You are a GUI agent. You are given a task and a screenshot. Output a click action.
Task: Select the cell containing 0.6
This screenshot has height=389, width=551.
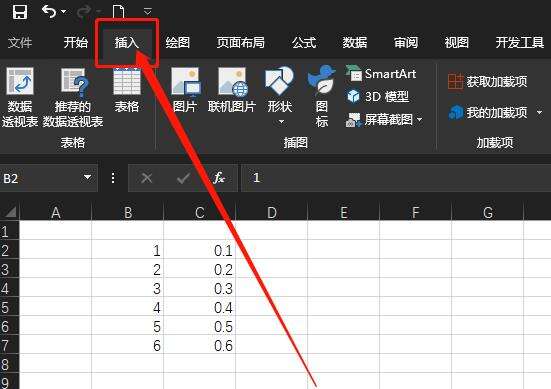point(200,345)
